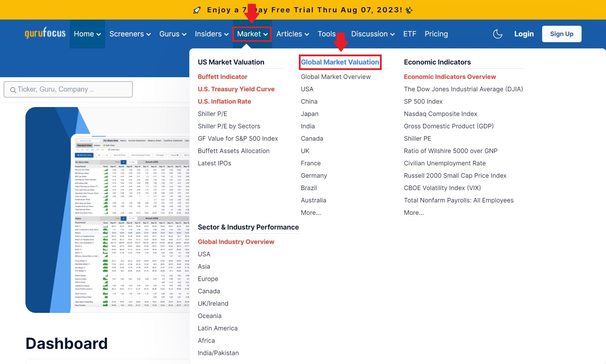Select Brazil market valuation
The width and height of the screenshot is (606, 364).
[309, 188]
